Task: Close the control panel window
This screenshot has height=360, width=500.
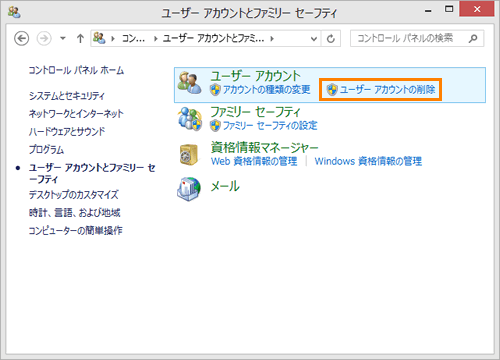Action: [477, 9]
